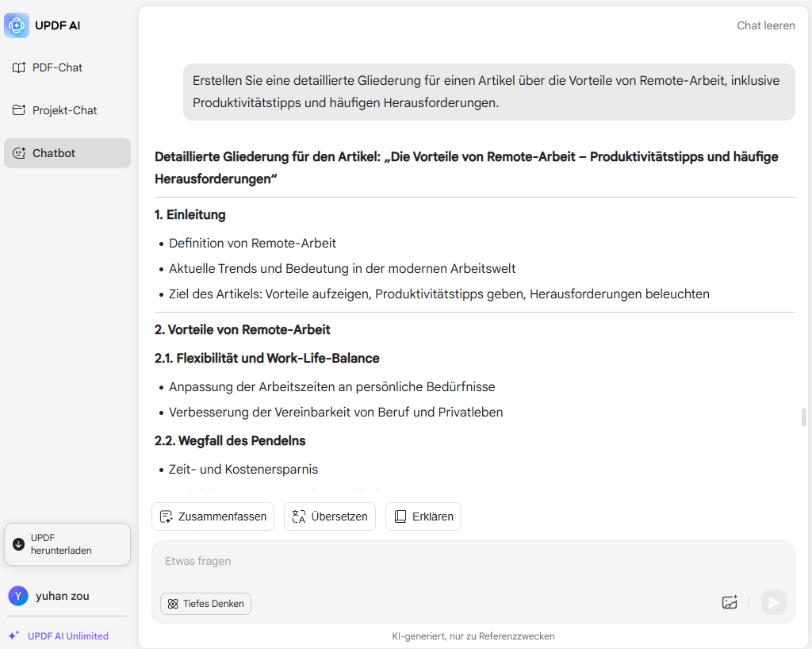Click 'Zeit- und Kostenersparnis' bullet
812x649 pixels.
pos(243,469)
